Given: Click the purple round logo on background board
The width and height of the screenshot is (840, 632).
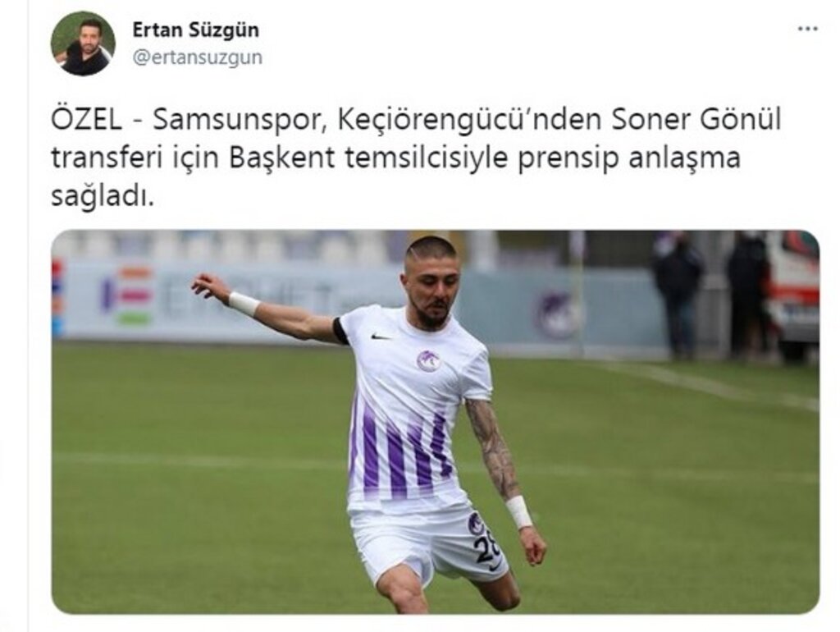Looking at the screenshot, I should (557, 315).
